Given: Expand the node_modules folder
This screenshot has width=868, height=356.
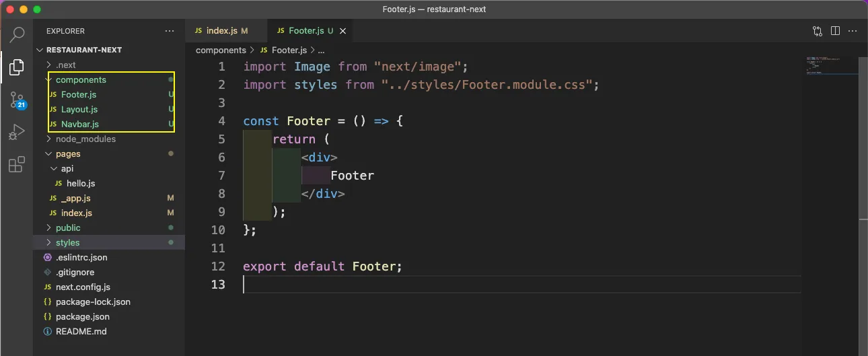Looking at the screenshot, I should [109, 139].
